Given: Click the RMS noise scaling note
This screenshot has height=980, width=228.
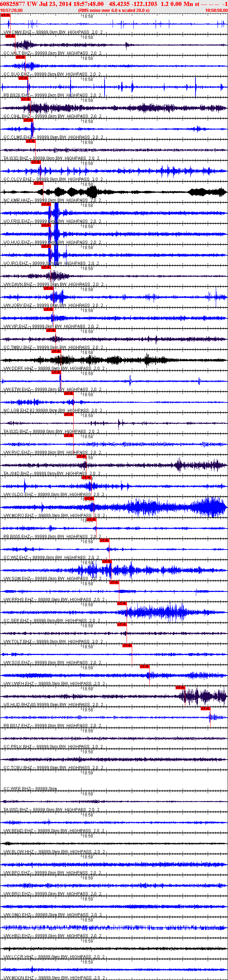Looking at the screenshot, I should [114, 10].
